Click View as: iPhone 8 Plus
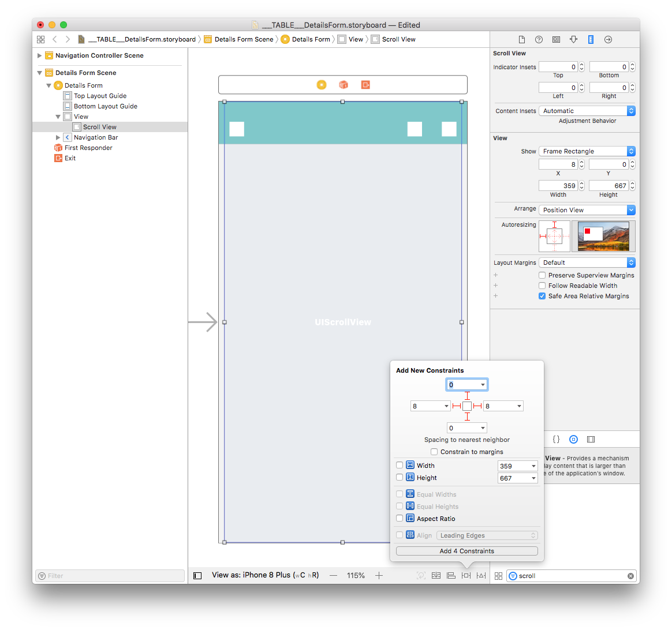672x630 pixels. [x=266, y=575]
